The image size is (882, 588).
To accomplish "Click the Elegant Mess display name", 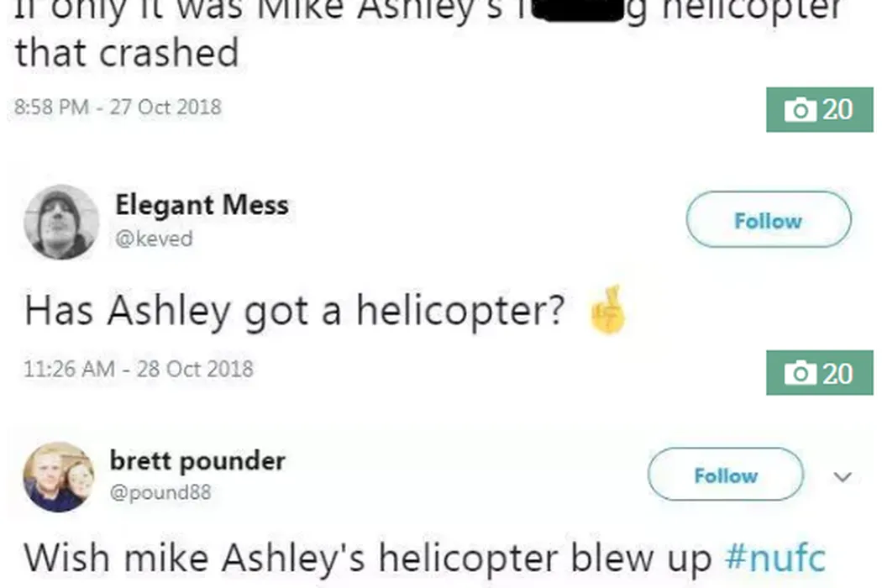I will coord(202,204).
